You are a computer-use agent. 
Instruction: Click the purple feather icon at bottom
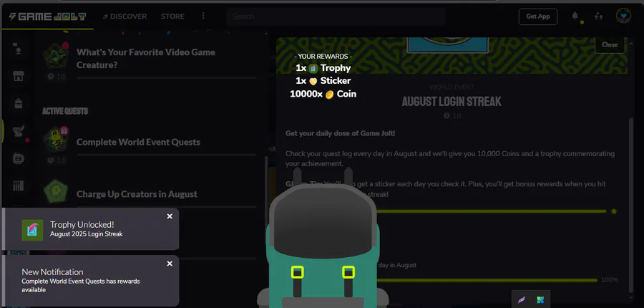click(521, 300)
